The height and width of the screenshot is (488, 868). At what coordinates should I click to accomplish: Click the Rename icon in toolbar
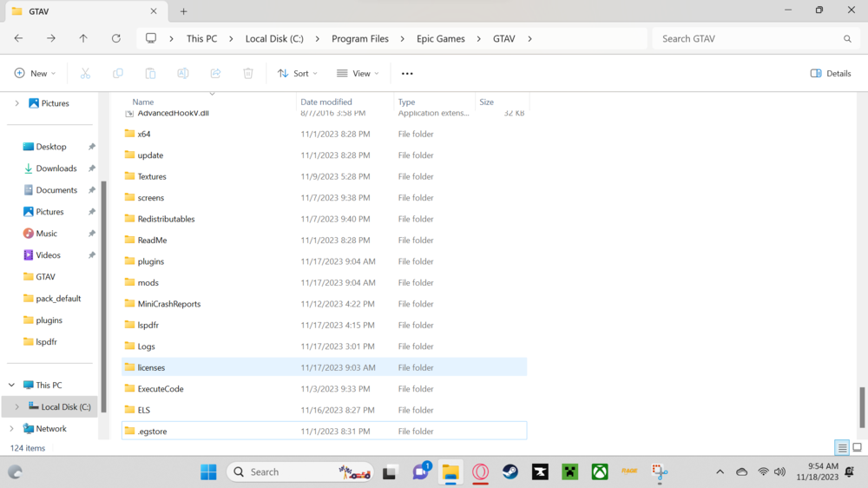point(182,73)
